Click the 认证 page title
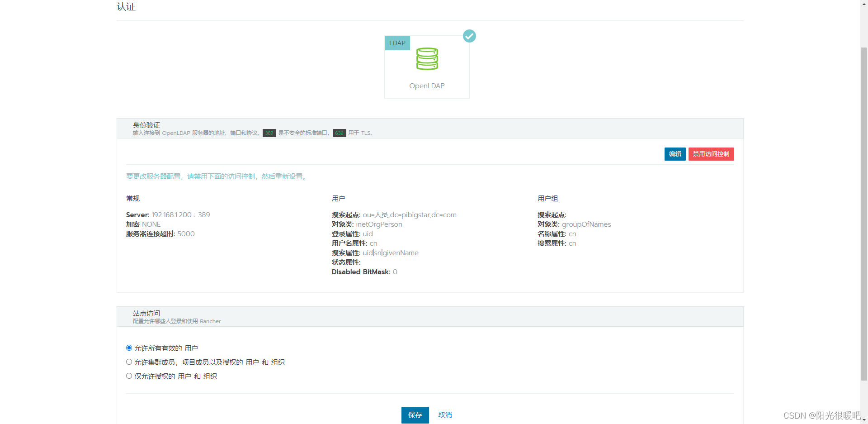The height and width of the screenshot is (424, 868). pyautogui.click(x=126, y=6)
